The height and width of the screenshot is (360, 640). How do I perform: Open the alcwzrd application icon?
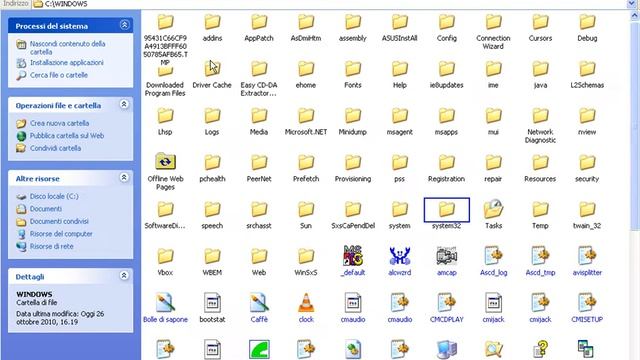[x=400, y=256]
